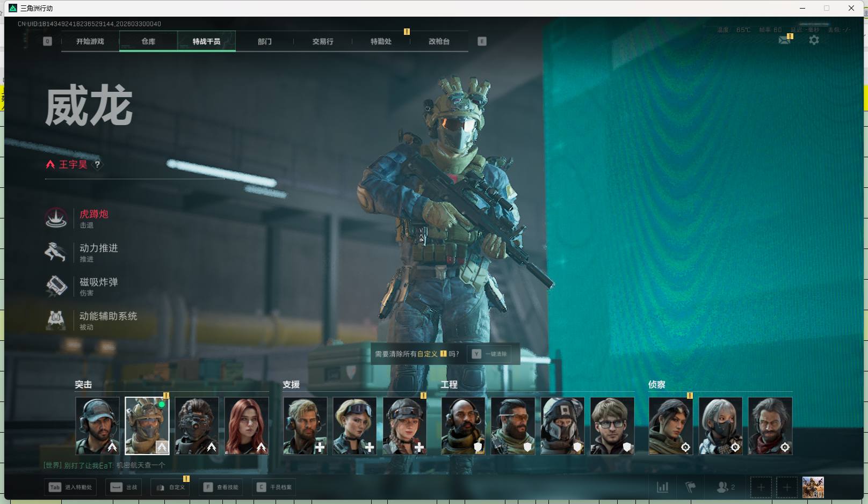The height and width of the screenshot is (504, 868).
Task: Select the silver-haired masked recon operator
Action: [x=720, y=426]
